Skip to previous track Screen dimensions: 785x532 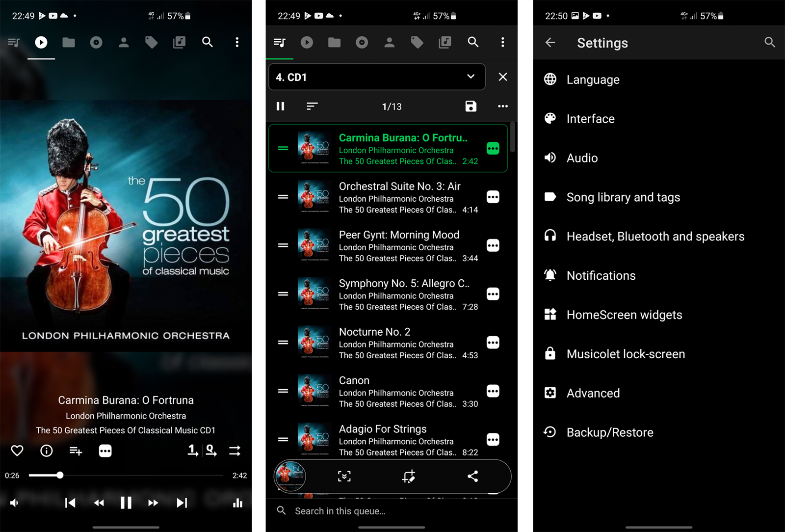tap(70, 503)
